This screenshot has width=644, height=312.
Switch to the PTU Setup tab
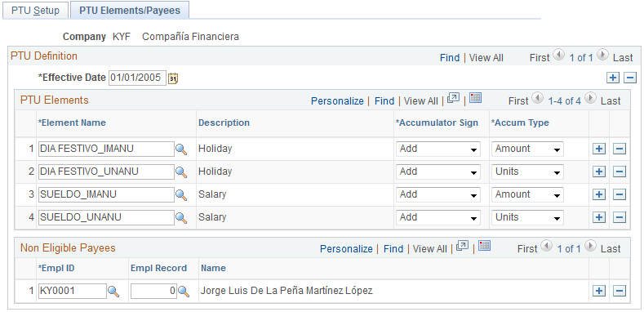point(35,11)
